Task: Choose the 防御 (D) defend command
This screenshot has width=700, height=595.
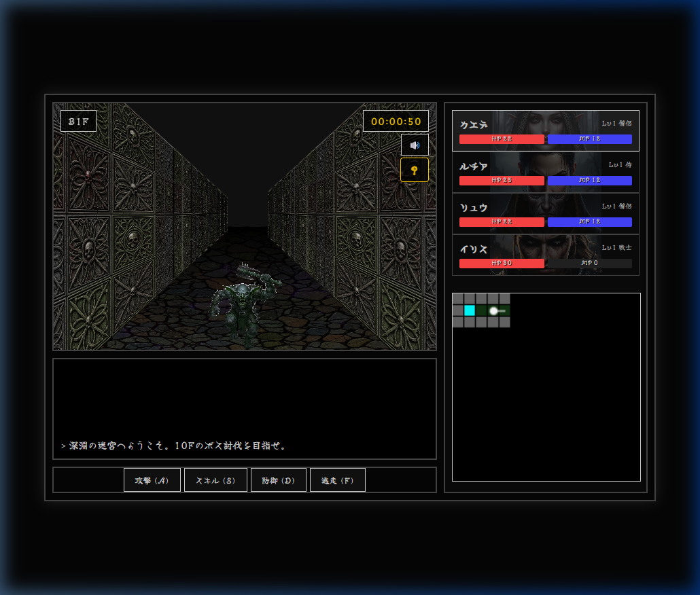Action: click(279, 480)
